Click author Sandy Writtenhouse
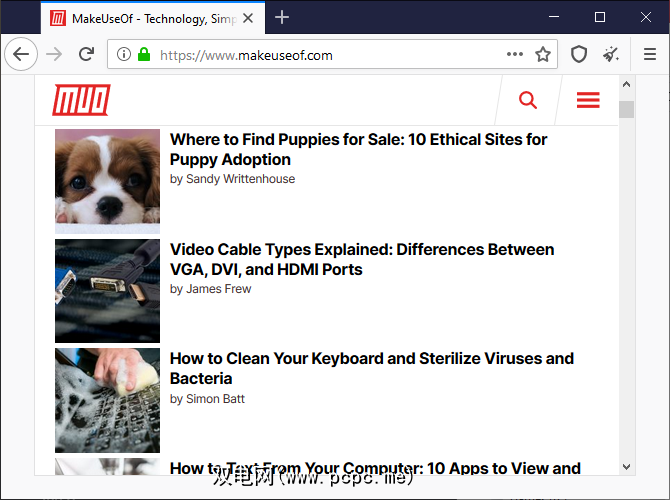This screenshot has height=500, width=670. click(240, 179)
